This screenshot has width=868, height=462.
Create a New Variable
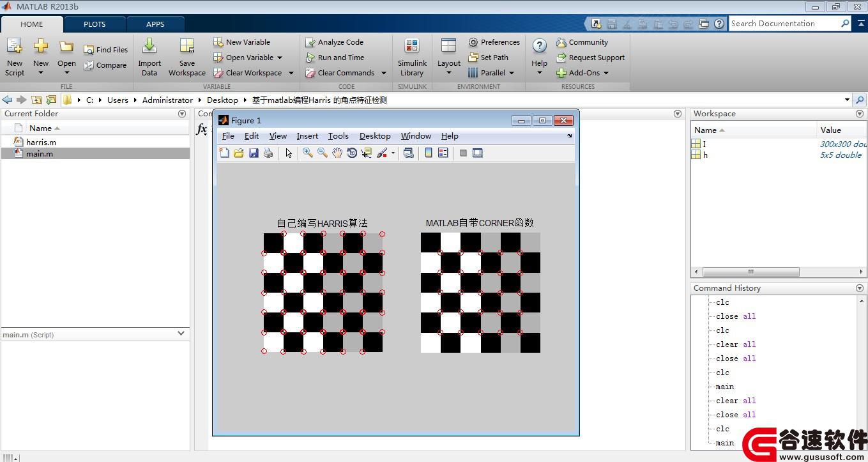pyautogui.click(x=241, y=42)
